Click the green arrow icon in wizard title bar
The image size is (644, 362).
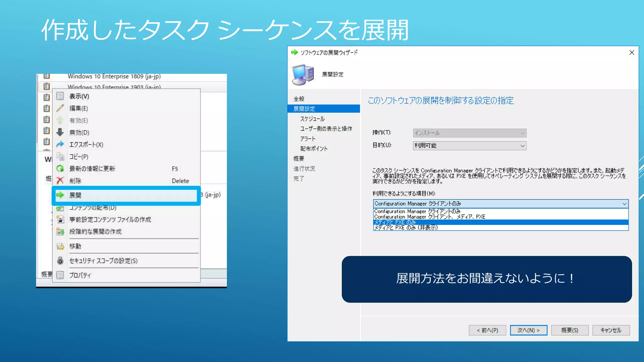[x=294, y=52]
